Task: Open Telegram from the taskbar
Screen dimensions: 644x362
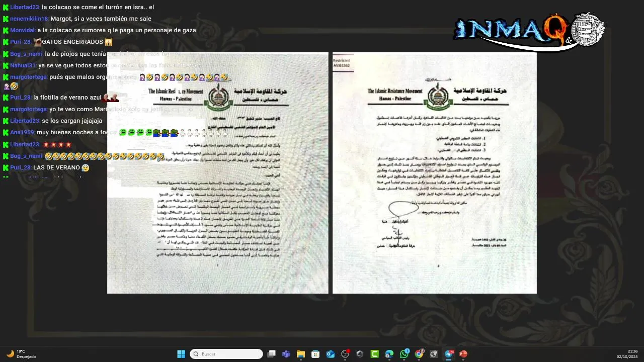Action: pos(449,354)
